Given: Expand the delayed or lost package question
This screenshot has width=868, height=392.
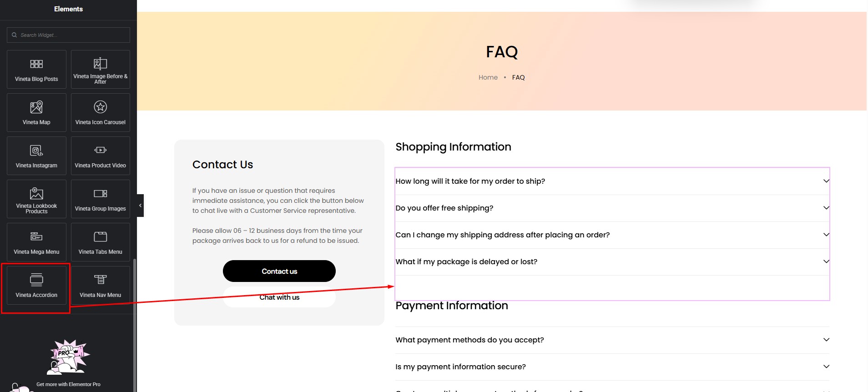Looking at the screenshot, I should coord(612,261).
